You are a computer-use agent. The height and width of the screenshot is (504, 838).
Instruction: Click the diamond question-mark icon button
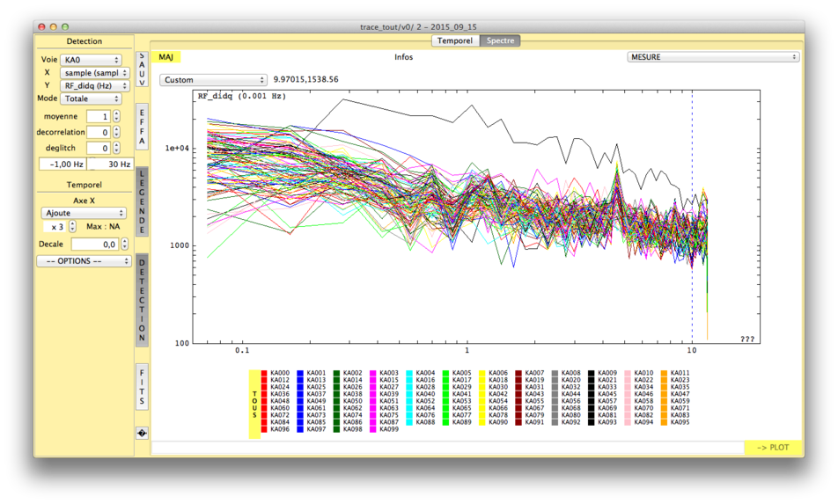pos(142,433)
